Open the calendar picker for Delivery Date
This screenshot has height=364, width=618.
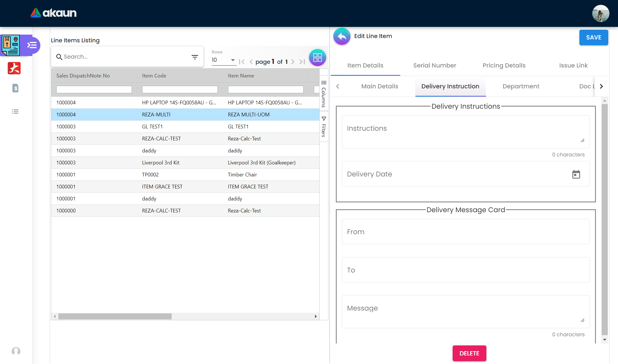click(x=576, y=174)
